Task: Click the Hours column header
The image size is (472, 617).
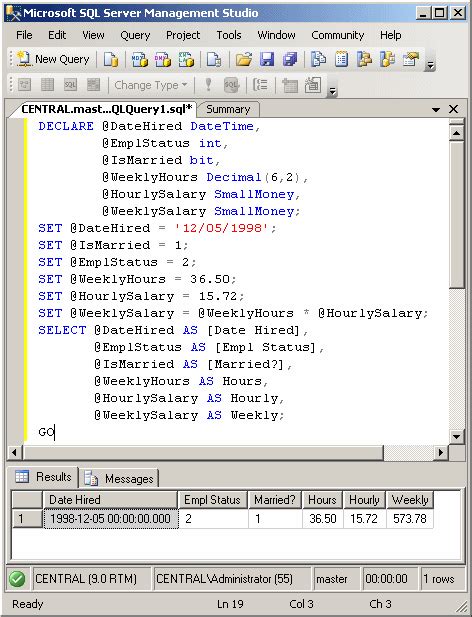Action: point(323,500)
